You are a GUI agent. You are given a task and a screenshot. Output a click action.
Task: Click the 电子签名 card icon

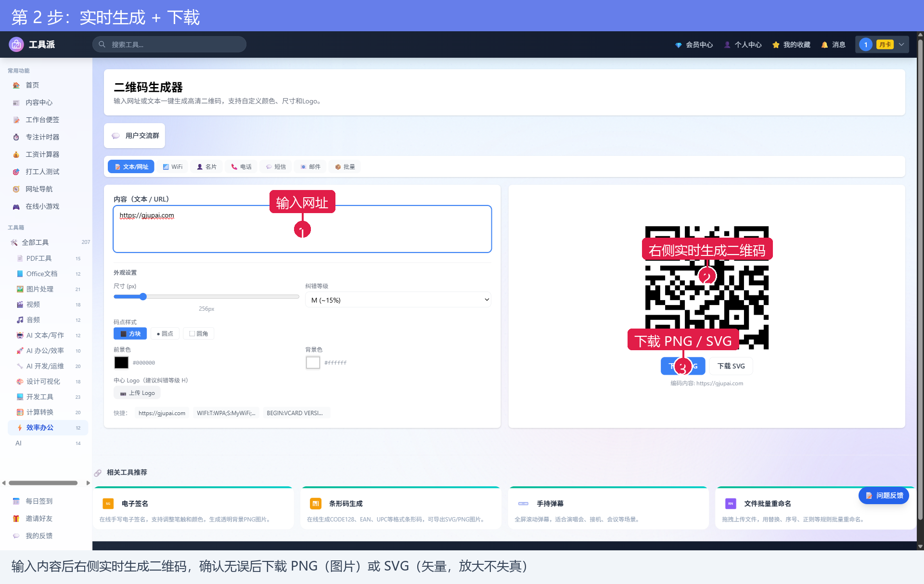point(108,504)
